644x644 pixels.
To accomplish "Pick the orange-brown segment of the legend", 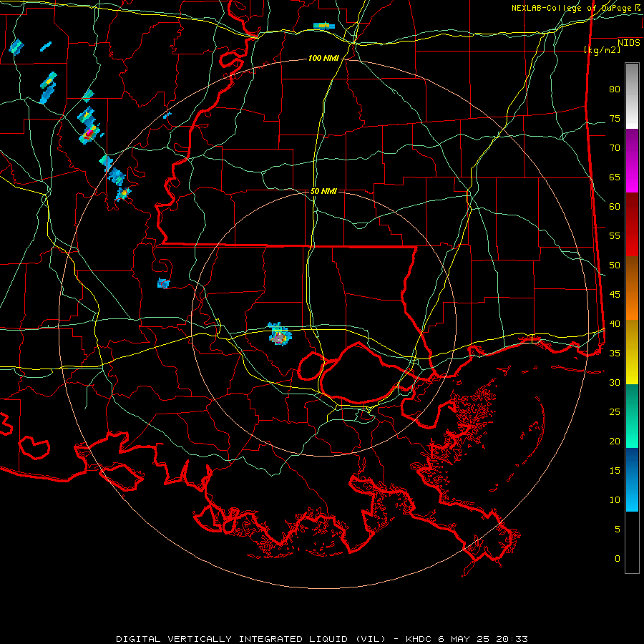I will pyautogui.click(x=632, y=288).
